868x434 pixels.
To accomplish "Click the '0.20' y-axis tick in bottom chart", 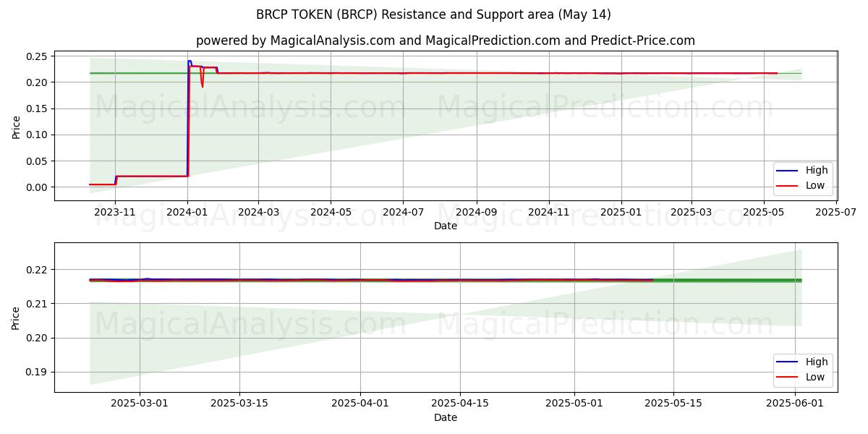I will [38, 338].
